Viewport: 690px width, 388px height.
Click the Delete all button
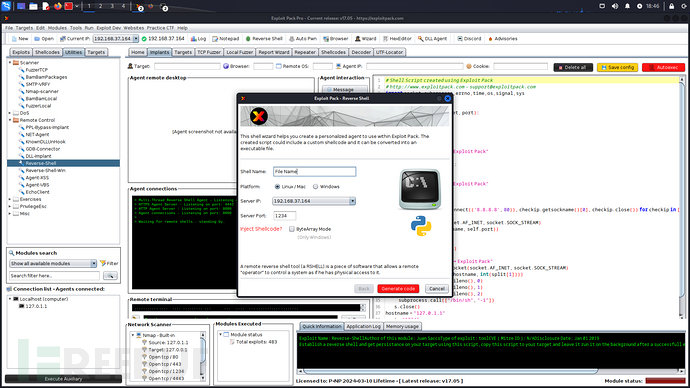point(573,67)
